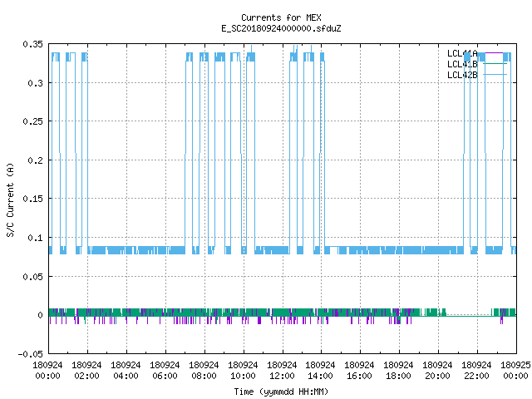Image resolution: width=532 pixels, height=399 pixels.
Task: Click the chart title 'Currents for MEX'
Action: (281, 17)
